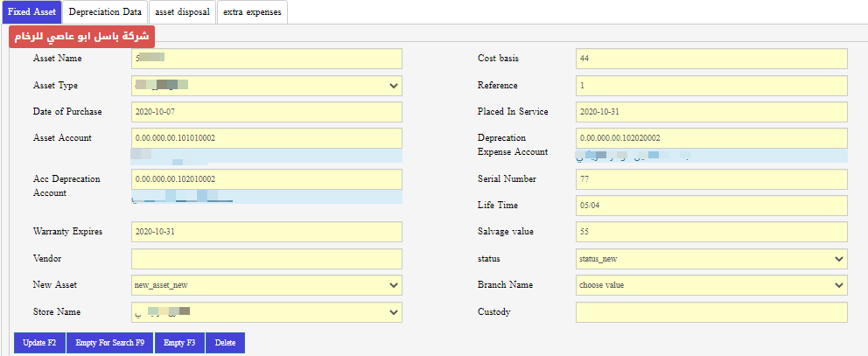Viewport: 868px width, 356px height.
Task: Click the Empty For Search F9 button
Action: point(109,343)
